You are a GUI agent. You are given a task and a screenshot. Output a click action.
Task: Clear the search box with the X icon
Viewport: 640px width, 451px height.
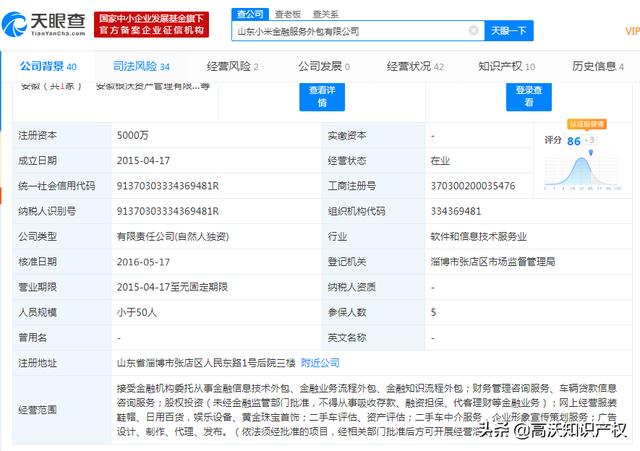[x=473, y=30]
